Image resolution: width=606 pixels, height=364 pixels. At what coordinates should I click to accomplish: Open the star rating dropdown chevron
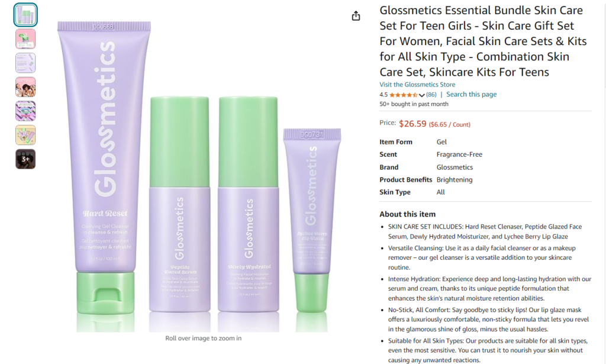(x=421, y=95)
